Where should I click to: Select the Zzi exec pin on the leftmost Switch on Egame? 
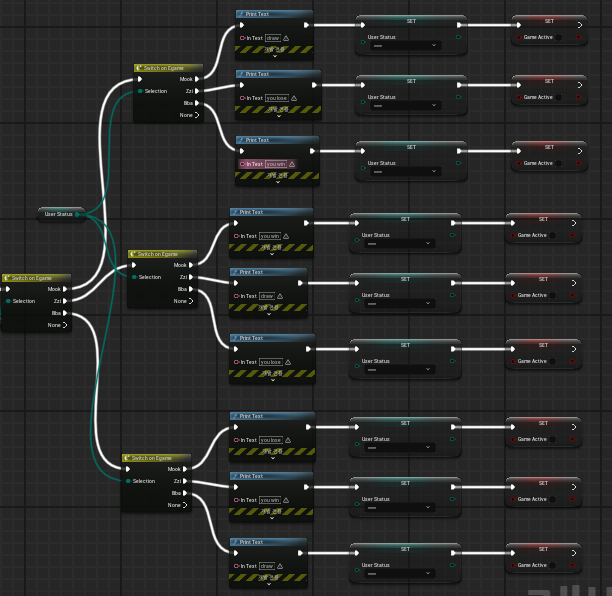pos(65,301)
